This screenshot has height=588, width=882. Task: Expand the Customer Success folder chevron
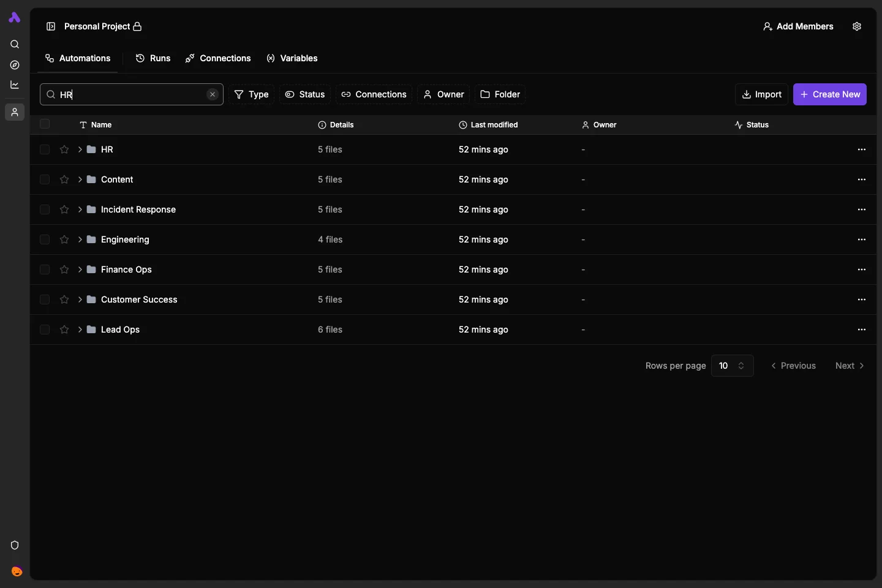[x=80, y=300]
